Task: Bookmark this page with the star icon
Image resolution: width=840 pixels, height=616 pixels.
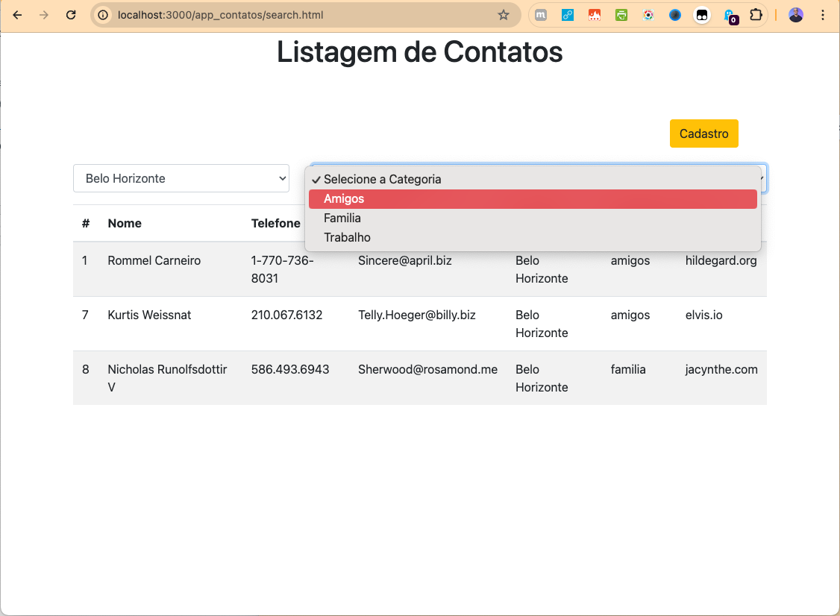Action: 504,15
